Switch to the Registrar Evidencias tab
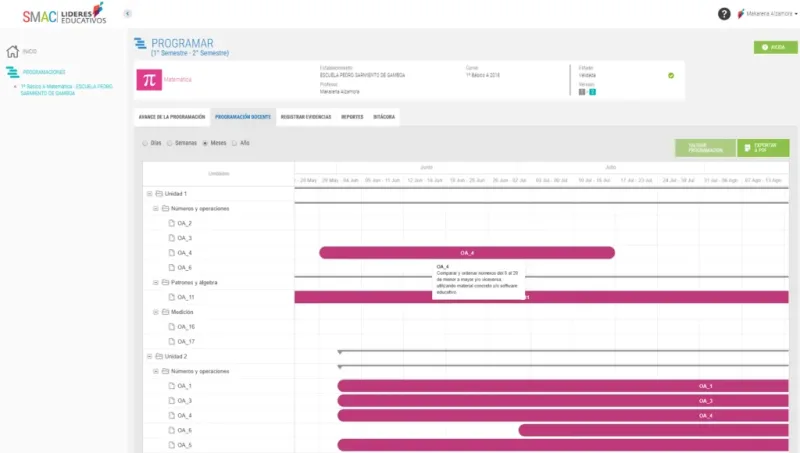This screenshot has height=453, width=800. click(306, 117)
